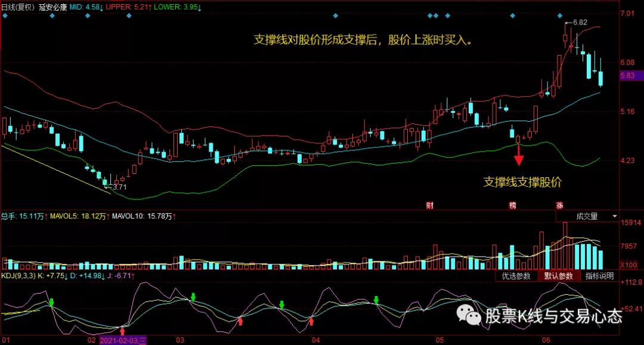Click the highlighted 默认参数 button
This screenshot has width=644, height=345.
(559, 276)
